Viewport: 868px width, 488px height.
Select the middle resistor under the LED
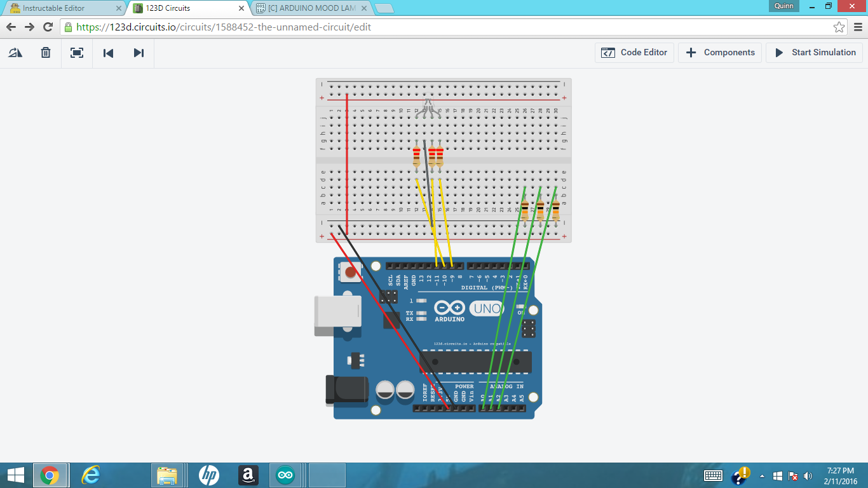tap(432, 156)
